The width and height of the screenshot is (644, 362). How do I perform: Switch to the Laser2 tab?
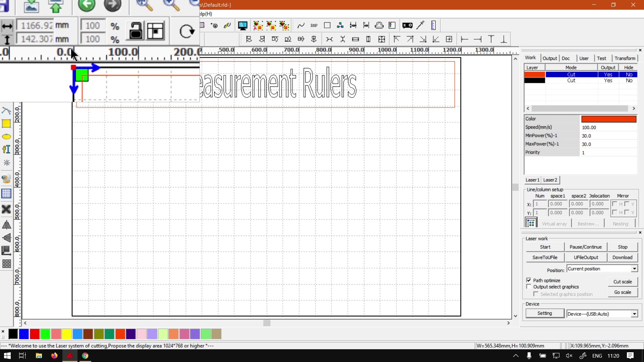click(550, 180)
